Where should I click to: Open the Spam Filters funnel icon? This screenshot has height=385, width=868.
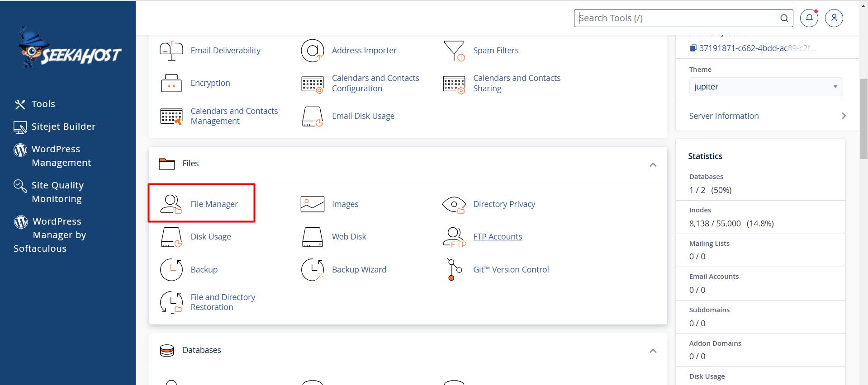454,51
